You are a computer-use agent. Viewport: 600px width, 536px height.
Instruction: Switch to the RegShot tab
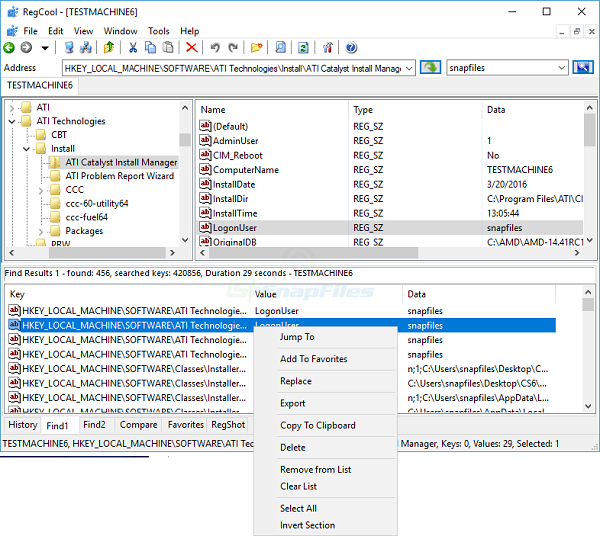coord(228,425)
